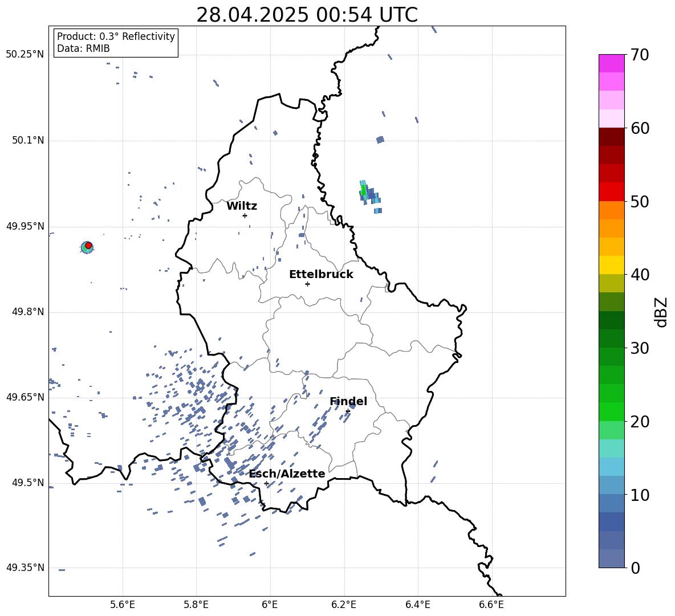Screen dimensions: 675x616
Task: Click the 50.25°N latitude tick label
Action: (25, 55)
